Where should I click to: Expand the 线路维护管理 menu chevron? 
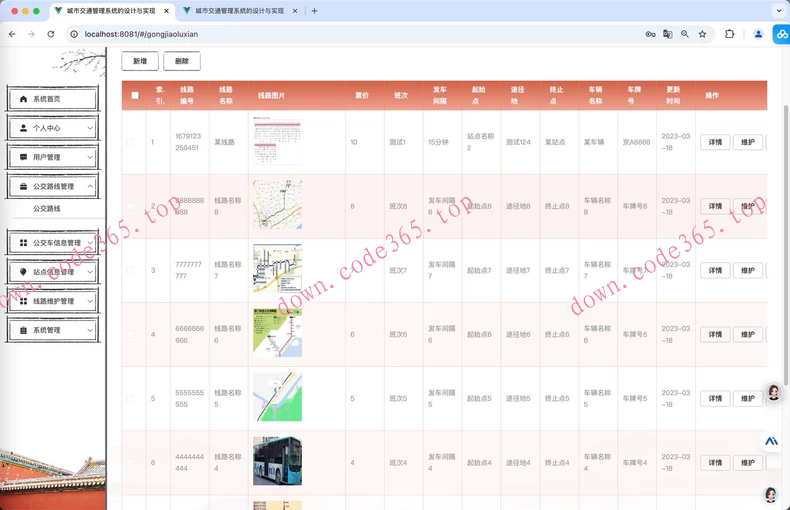click(89, 301)
